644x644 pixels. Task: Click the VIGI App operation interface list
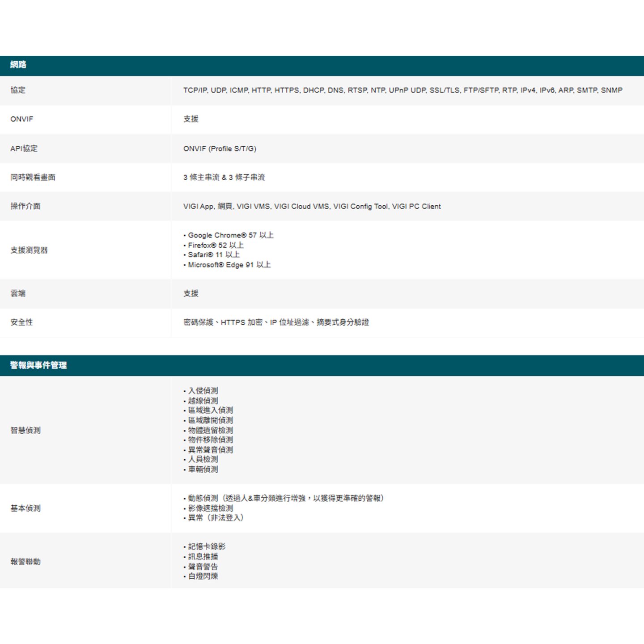(x=312, y=206)
